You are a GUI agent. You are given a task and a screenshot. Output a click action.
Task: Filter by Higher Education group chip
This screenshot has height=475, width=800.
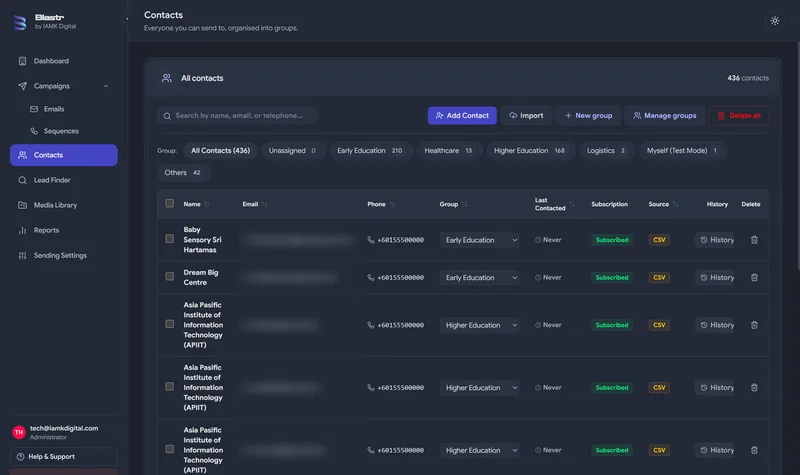point(530,151)
